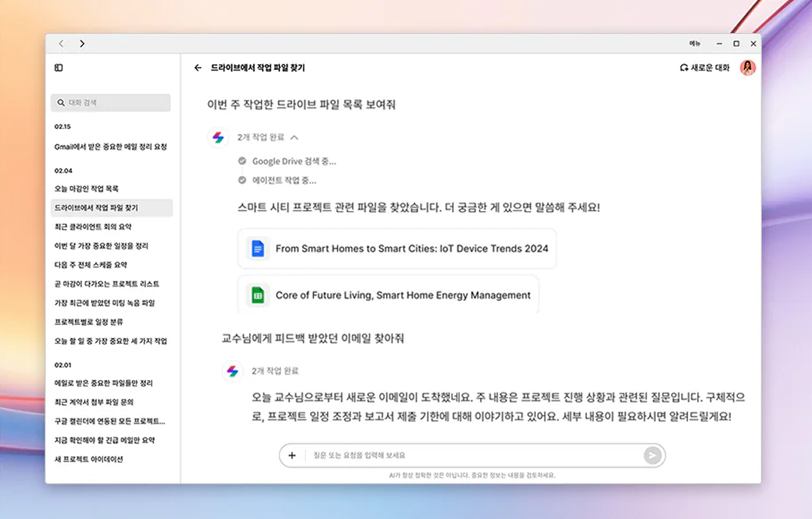Click the Google Sheets icon on the Energy Management card
This screenshot has height=519, width=812.
tap(256, 294)
